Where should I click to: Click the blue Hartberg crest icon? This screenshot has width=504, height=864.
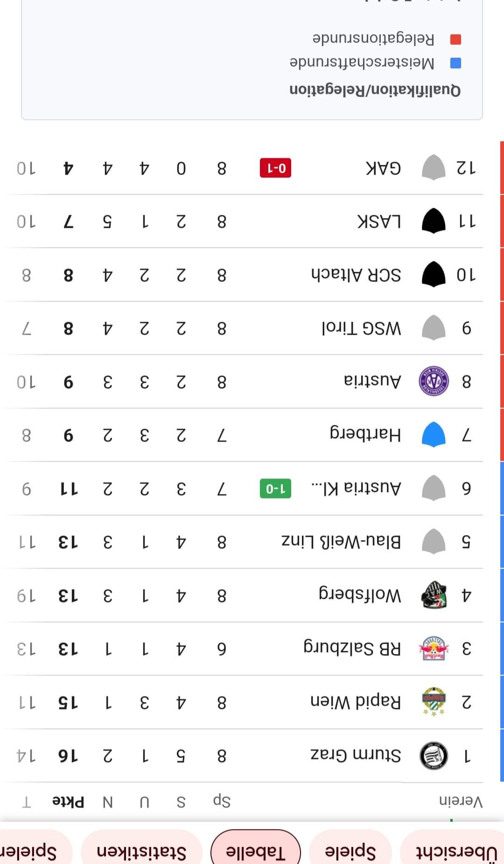[434, 435]
